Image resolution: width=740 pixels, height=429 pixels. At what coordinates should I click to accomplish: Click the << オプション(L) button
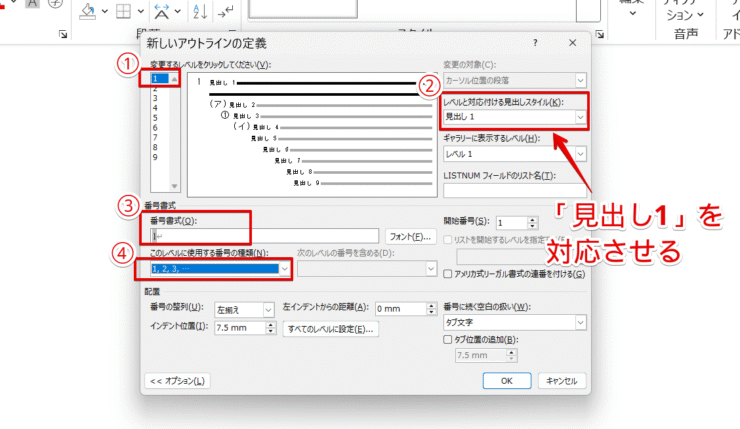177,381
